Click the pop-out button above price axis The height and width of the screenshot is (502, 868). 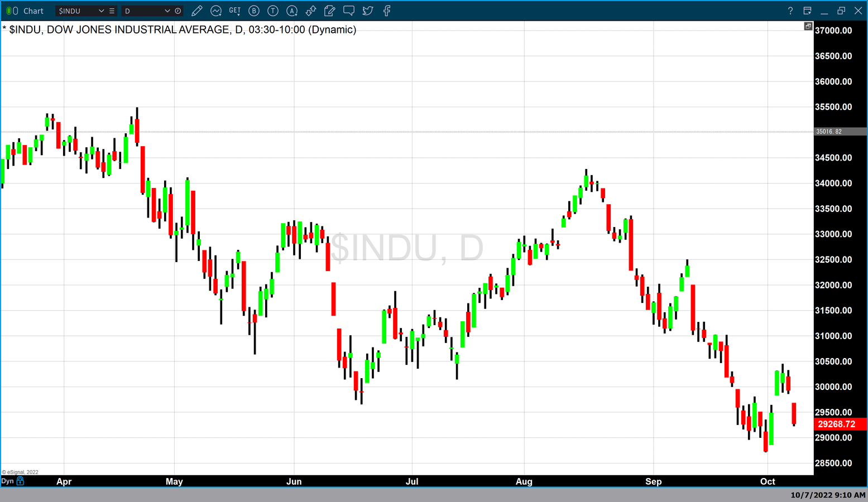808,26
